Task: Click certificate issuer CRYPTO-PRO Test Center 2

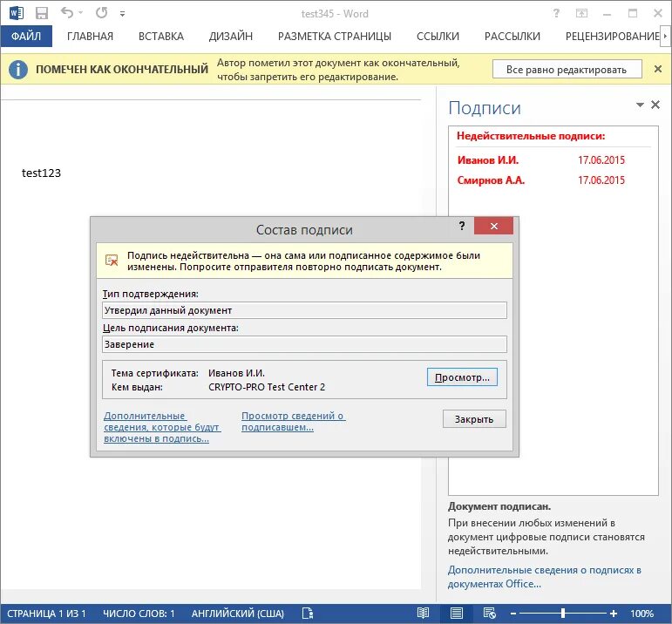Action: coord(267,388)
